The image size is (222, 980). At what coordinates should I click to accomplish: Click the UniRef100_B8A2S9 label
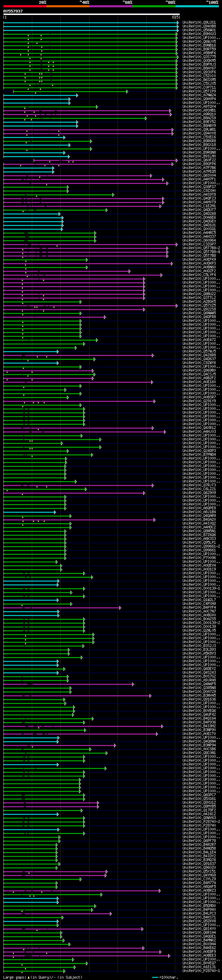[199, 118]
